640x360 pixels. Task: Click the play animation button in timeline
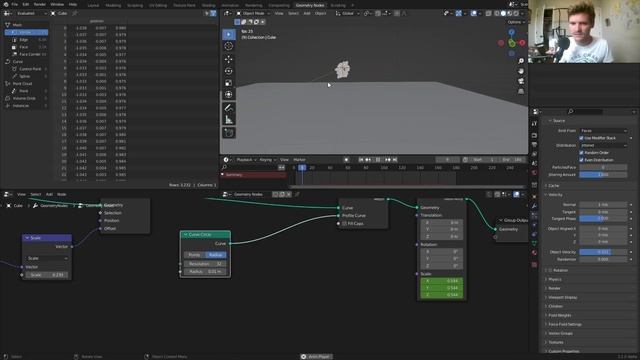point(378,160)
